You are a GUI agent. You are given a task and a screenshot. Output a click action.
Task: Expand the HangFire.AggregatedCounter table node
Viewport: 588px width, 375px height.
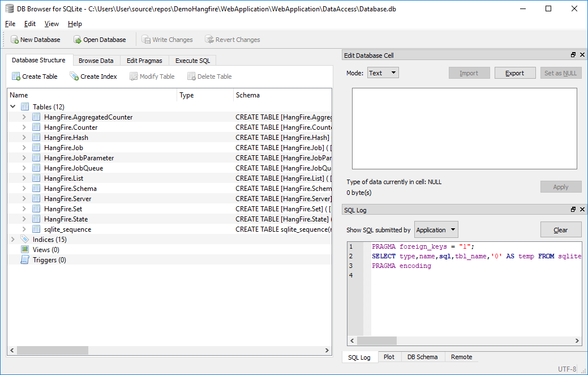pos(24,117)
